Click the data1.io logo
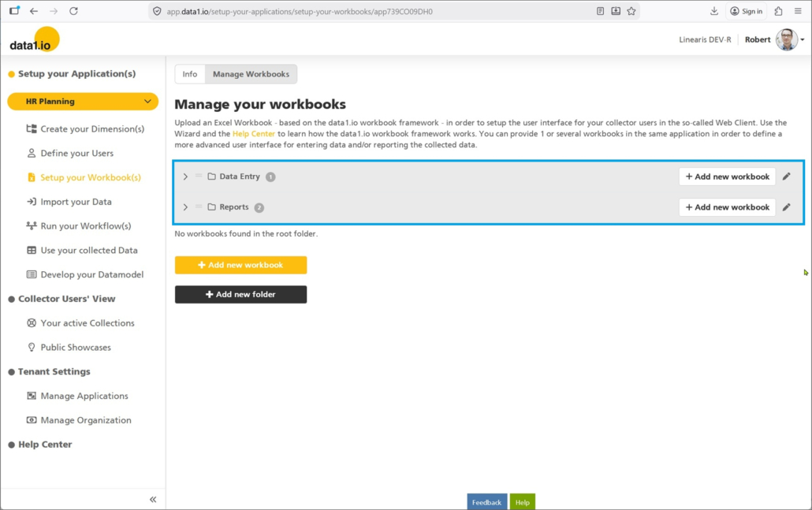The width and height of the screenshot is (812, 510). click(33, 41)
